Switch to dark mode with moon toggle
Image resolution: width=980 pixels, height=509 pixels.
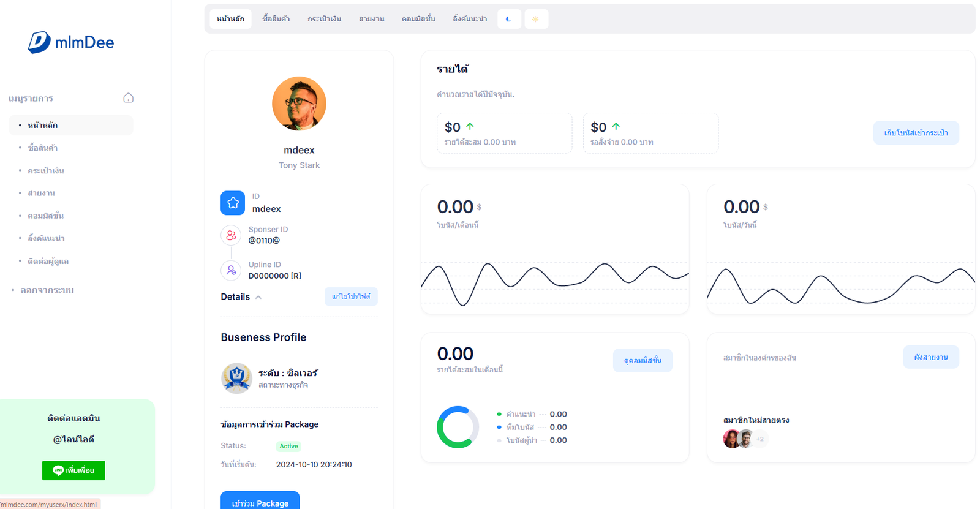coord(508,19)
